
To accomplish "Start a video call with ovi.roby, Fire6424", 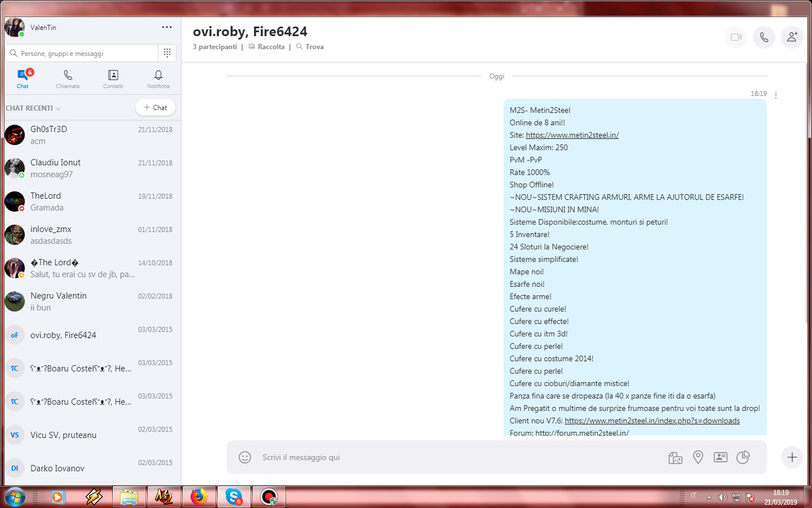I will [736, 37].
